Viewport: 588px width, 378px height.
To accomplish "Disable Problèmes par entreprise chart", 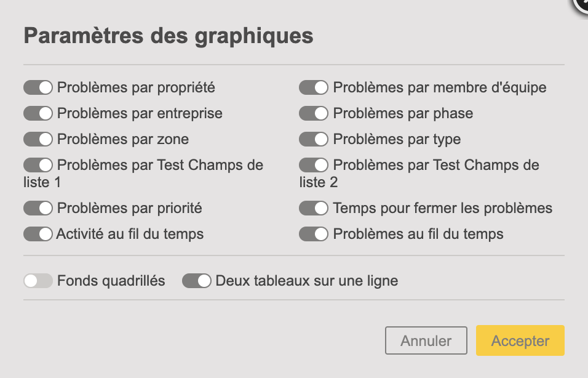I will tap(38, 113).
